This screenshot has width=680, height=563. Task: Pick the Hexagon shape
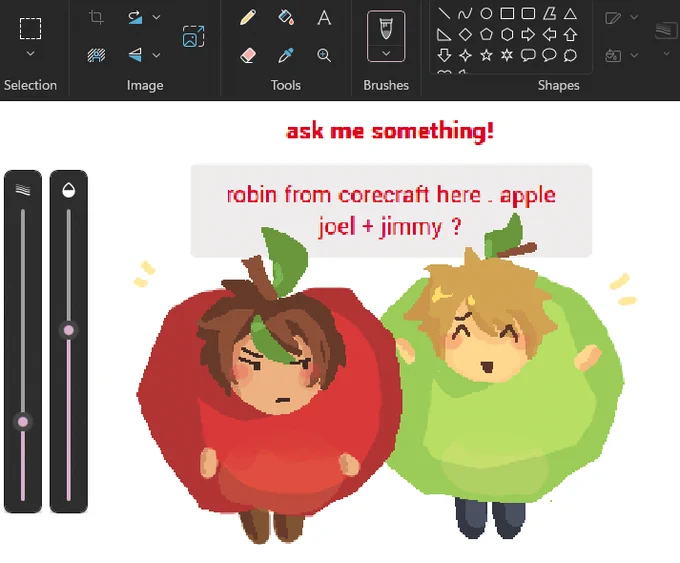click(507, 34)
